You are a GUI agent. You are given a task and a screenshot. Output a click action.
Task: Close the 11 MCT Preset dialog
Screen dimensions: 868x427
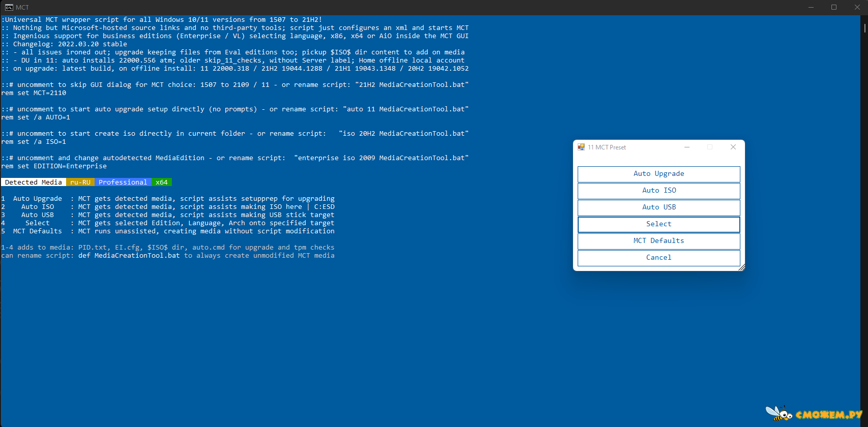click(x=733, y=147)
